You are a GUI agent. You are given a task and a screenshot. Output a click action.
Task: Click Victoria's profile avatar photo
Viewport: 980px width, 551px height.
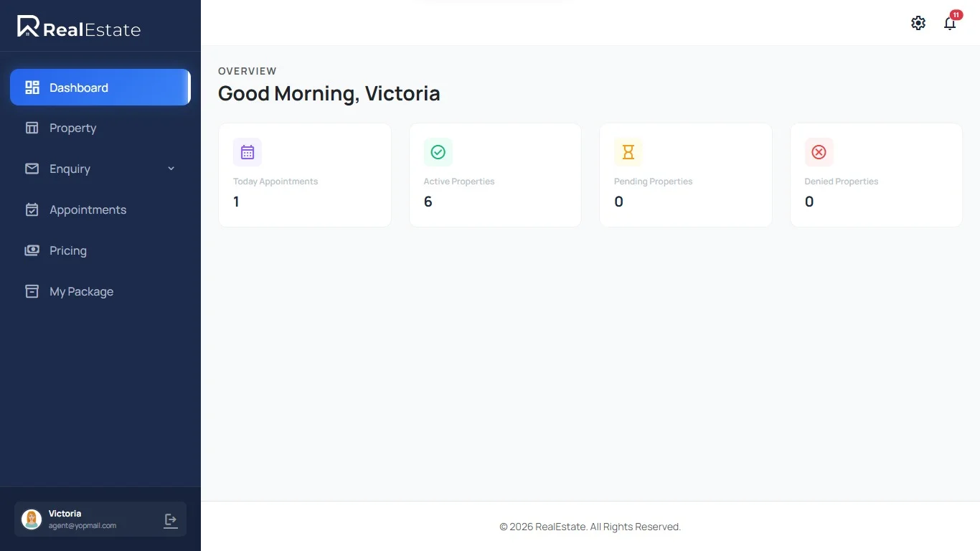point(31,519)
